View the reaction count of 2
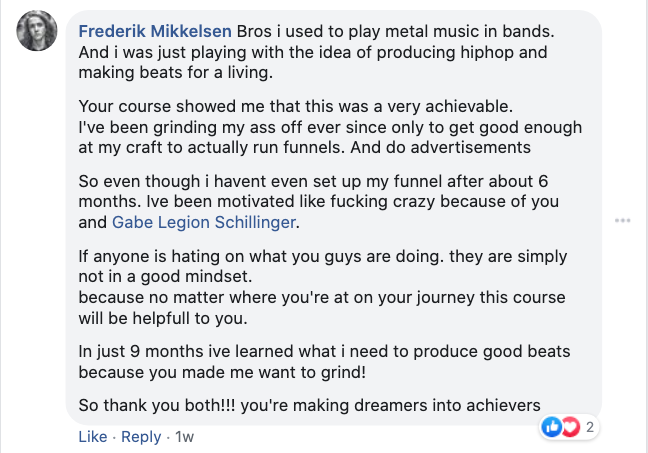 point(590,427)
